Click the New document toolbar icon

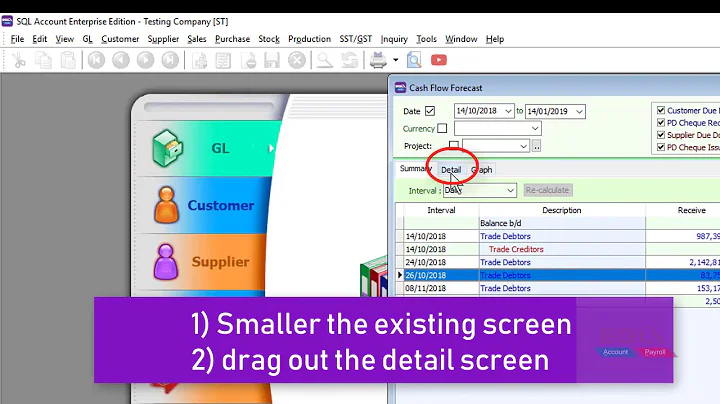point(200,60)
